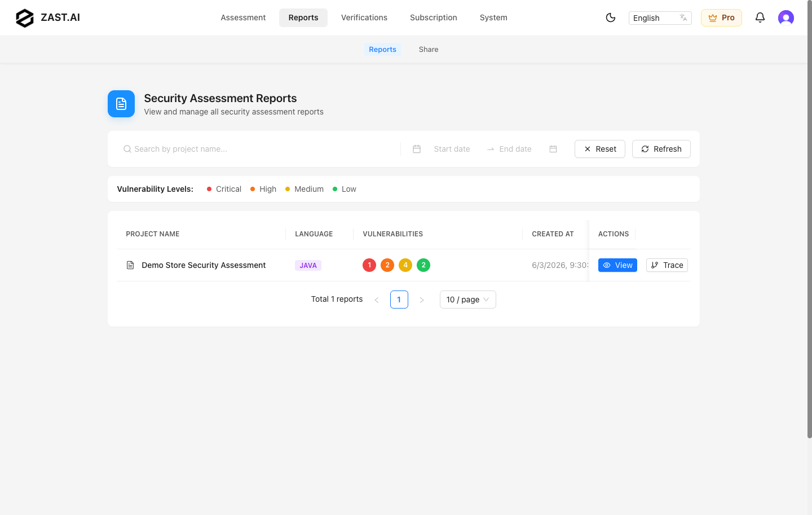Click the created date 6/3/2026 cell
This screenshot has width=812, height=515.
pyautogui.click(x=560, y=265)
